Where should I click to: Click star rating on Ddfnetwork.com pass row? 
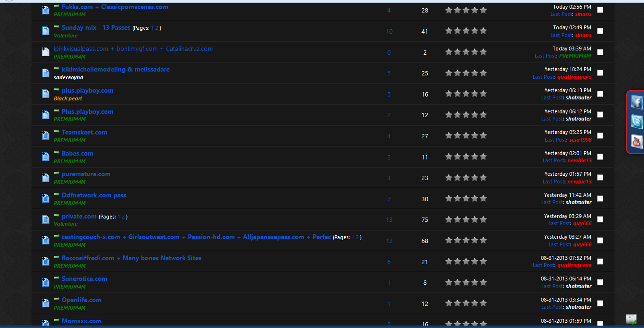pos(466,198)
